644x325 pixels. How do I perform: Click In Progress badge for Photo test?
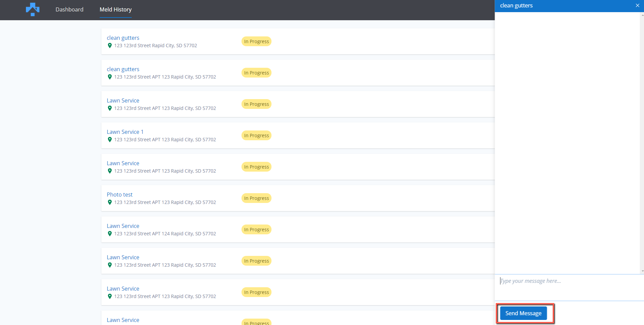coord(256,198)
